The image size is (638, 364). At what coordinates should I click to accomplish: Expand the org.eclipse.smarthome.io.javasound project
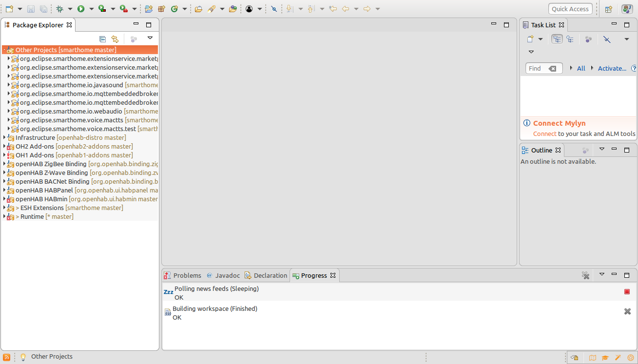[9, 85]
